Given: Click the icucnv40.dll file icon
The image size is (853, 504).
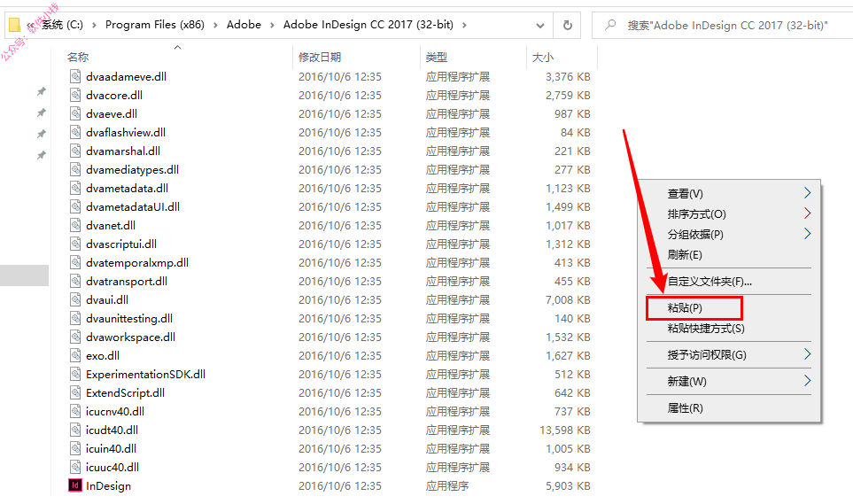Looking at the screenshot, I should 75,412.
